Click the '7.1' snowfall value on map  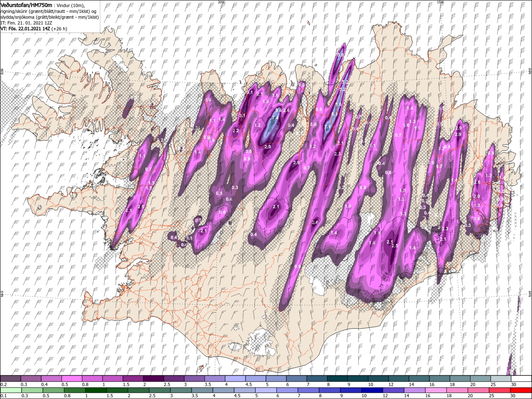pos(328,127)
